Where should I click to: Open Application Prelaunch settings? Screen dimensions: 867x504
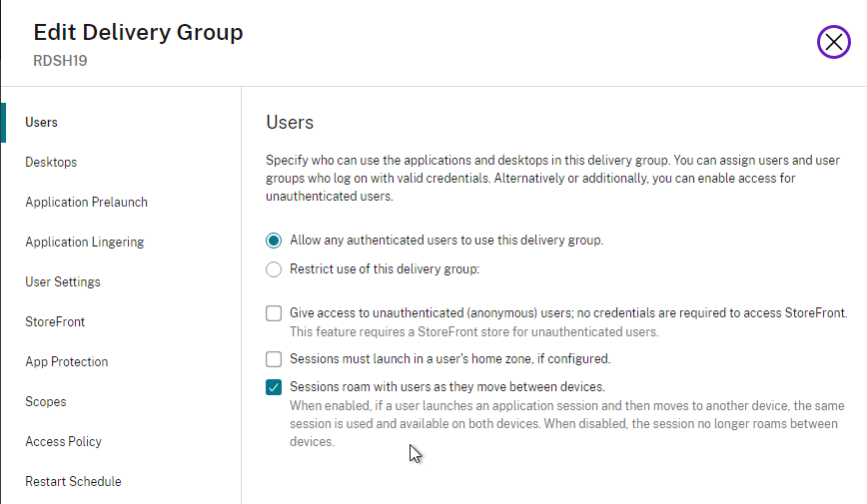(x=86, y=202)
